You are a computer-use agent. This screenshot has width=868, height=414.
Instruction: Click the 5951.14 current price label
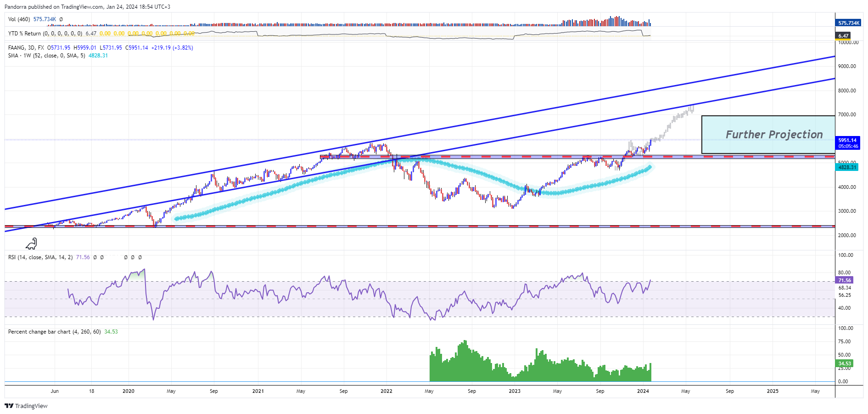click(847, 140)
